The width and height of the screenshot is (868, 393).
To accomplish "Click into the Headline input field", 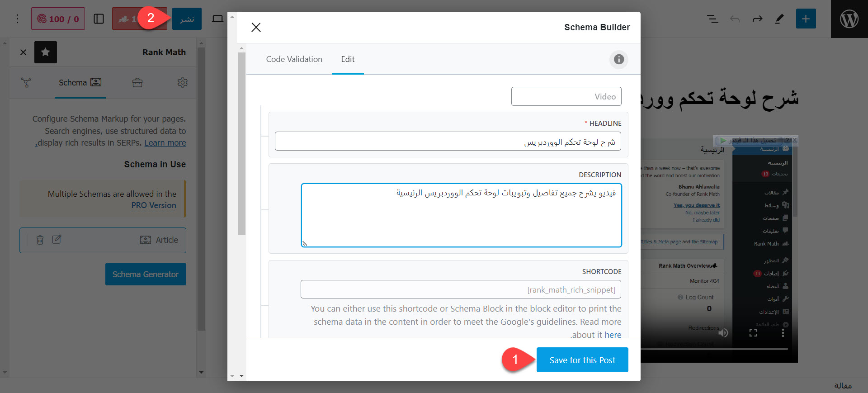I will pos(448,142).
